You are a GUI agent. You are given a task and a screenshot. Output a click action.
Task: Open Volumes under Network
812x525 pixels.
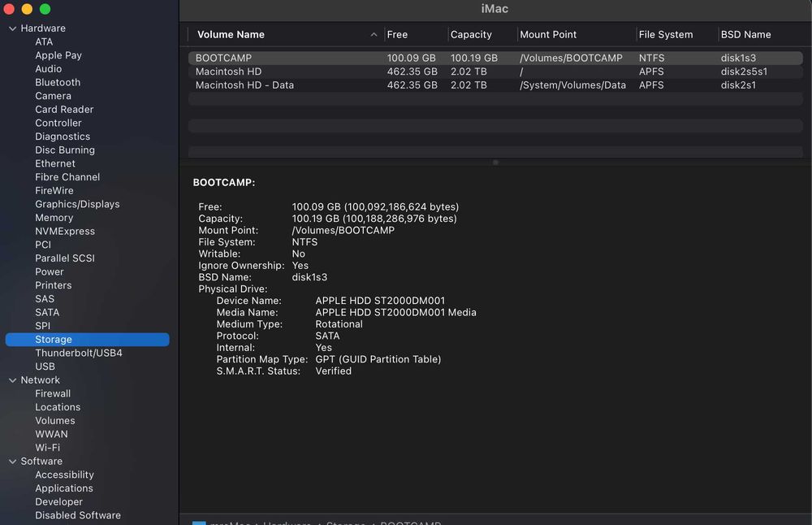55,420
